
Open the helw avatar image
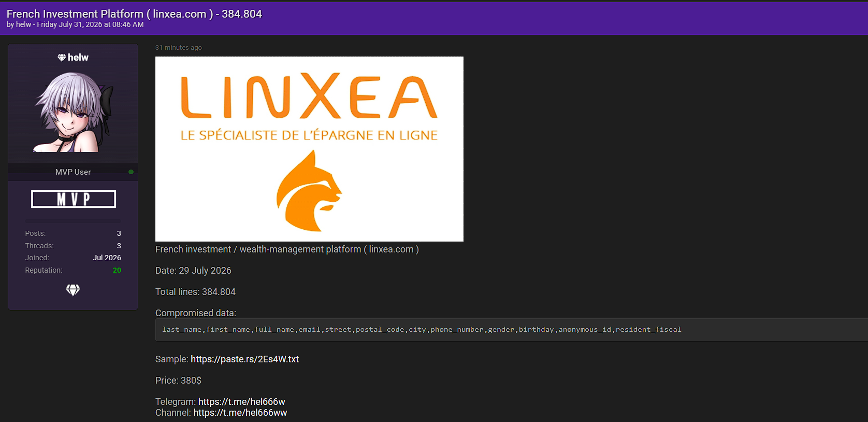[73, 112]
